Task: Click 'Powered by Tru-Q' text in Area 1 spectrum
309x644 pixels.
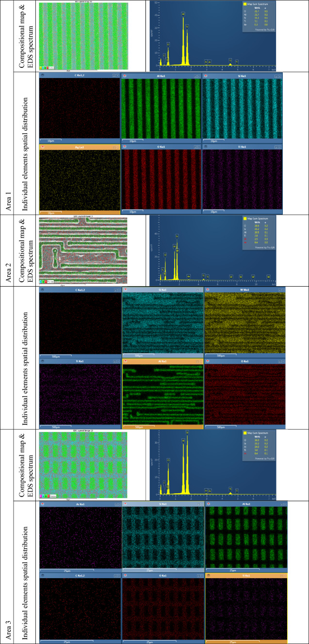Action: coord(265,29)
